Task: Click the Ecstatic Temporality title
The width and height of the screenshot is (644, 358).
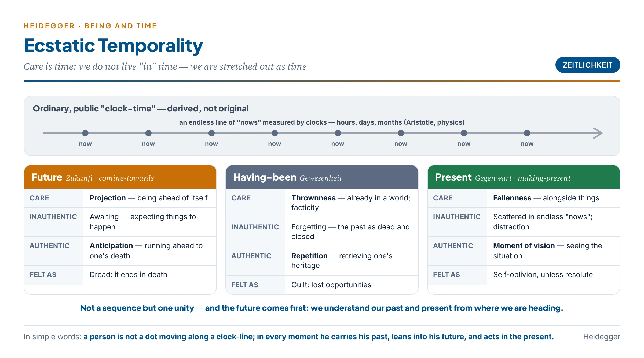Action: pos(113,46)
